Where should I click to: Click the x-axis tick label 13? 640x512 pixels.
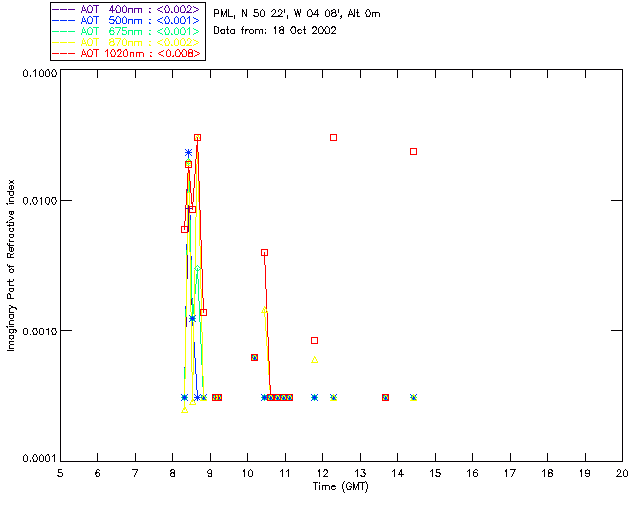(x=360, y=473)
